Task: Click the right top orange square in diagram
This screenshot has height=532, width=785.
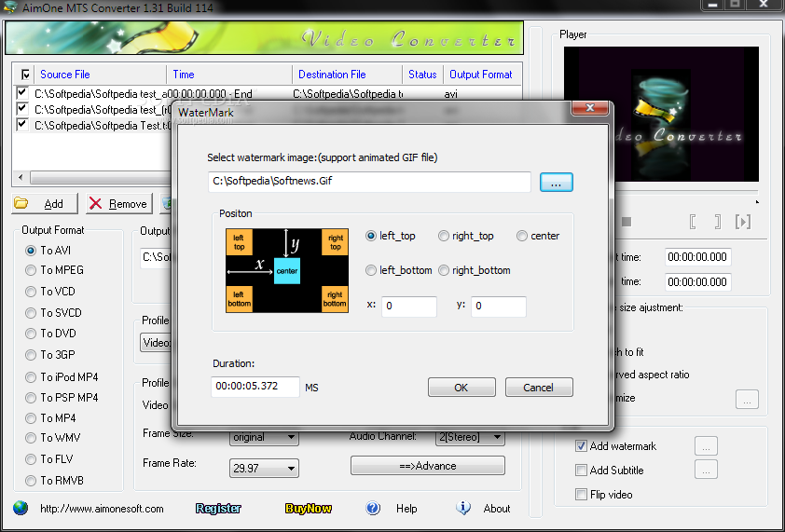Action: click(336, 242)
